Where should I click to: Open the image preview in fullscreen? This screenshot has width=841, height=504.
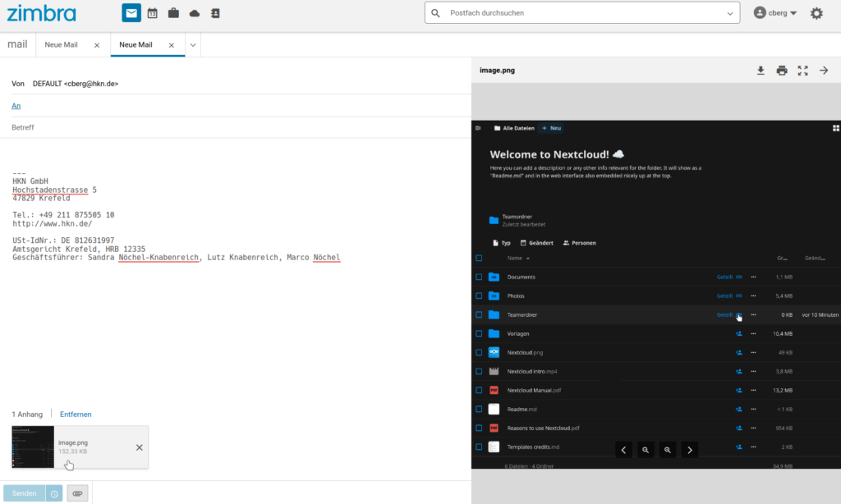pos(803,71)
